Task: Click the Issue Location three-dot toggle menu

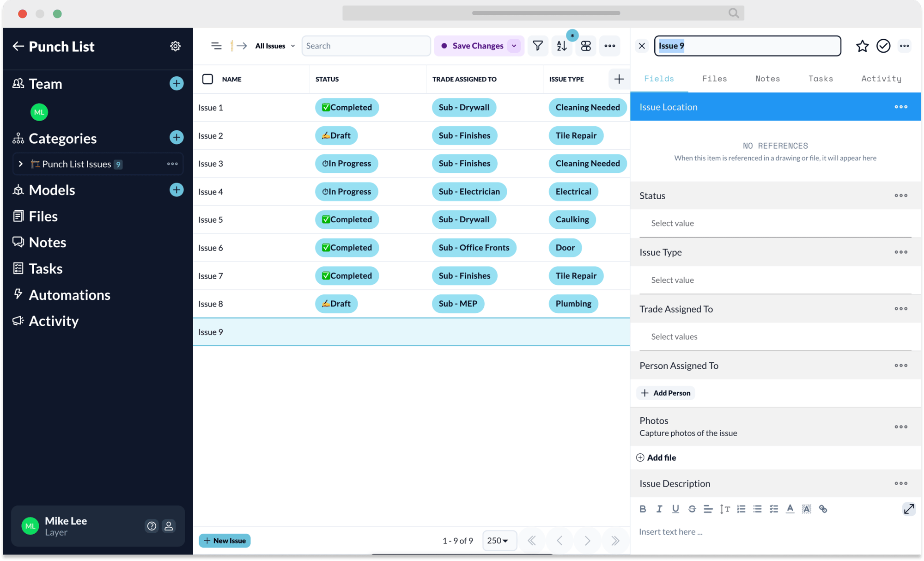Action: click(901, 107)
